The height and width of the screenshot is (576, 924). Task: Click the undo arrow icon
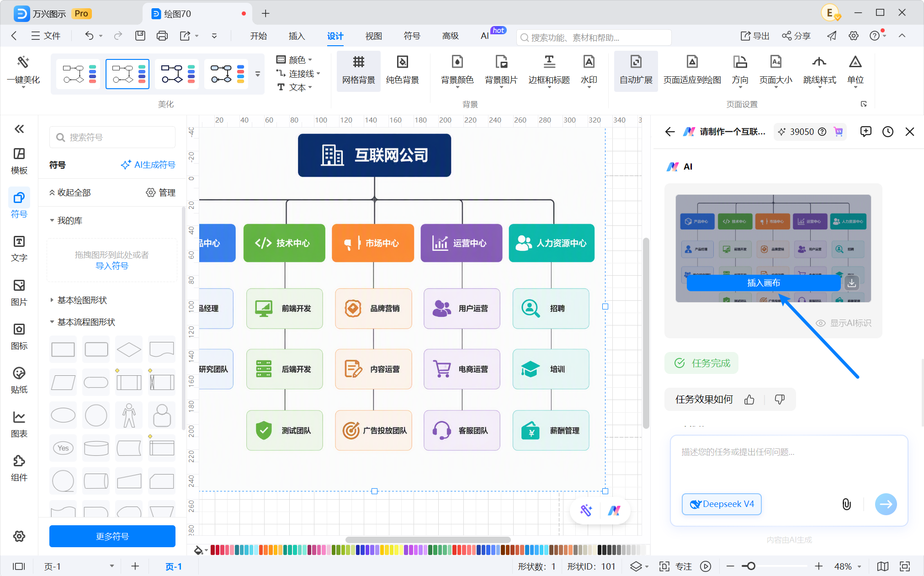(x=89, y=36)
